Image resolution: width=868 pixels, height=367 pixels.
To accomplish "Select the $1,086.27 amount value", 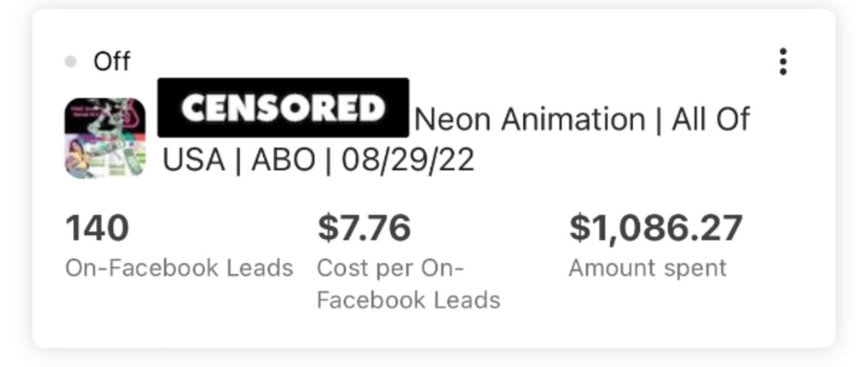I will [x=655, y=228].
